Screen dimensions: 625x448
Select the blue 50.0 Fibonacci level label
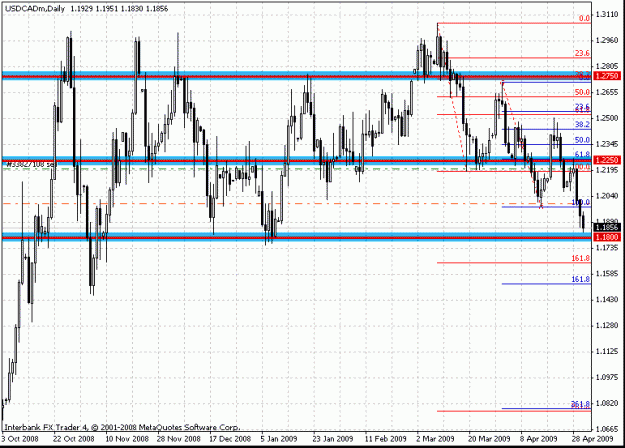[x=582, y=140]
